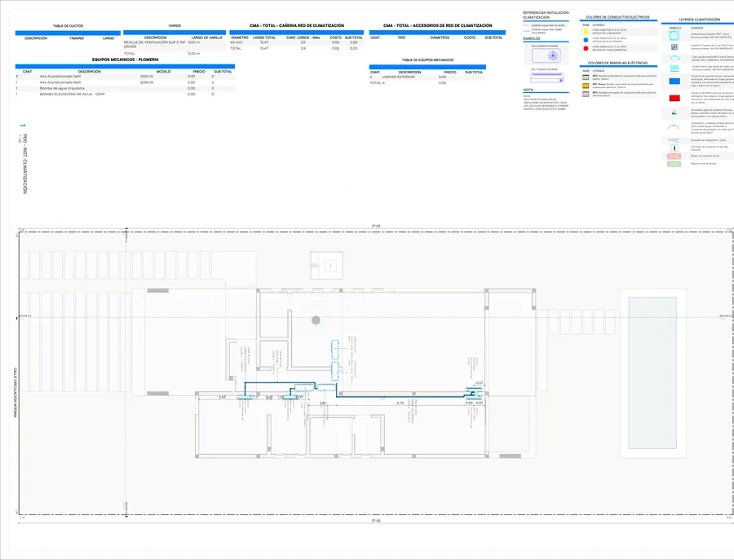
Task: Click 'REJILLA DE VENTILACIÓN SUP E INF' entry
Action: click(x=154, y=45)
